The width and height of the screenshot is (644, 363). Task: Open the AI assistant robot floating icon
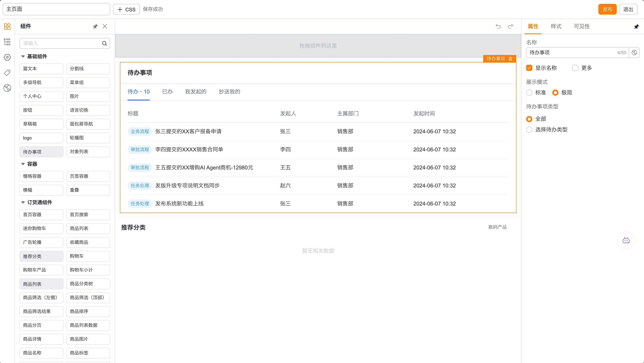[x=626, y=240]
